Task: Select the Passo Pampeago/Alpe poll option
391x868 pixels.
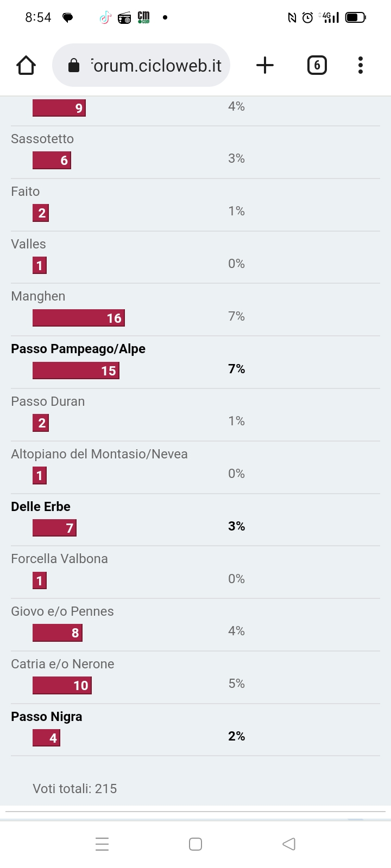Action: (78, 349)
